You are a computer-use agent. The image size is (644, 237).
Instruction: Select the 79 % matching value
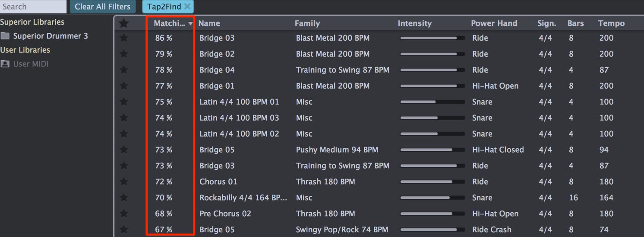click(164, 54)
